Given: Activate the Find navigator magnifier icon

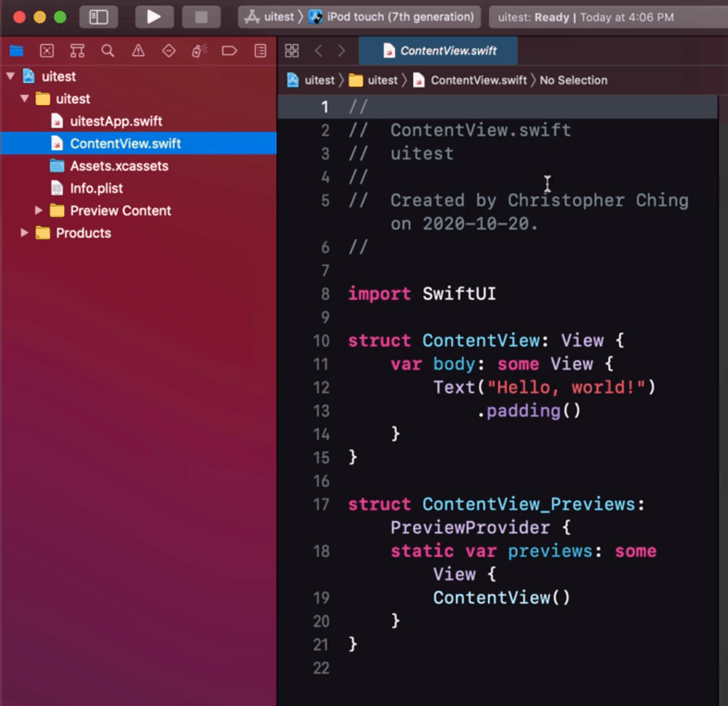Looking at the screenshot, I should pyautogui.click(x=108, y=51).
